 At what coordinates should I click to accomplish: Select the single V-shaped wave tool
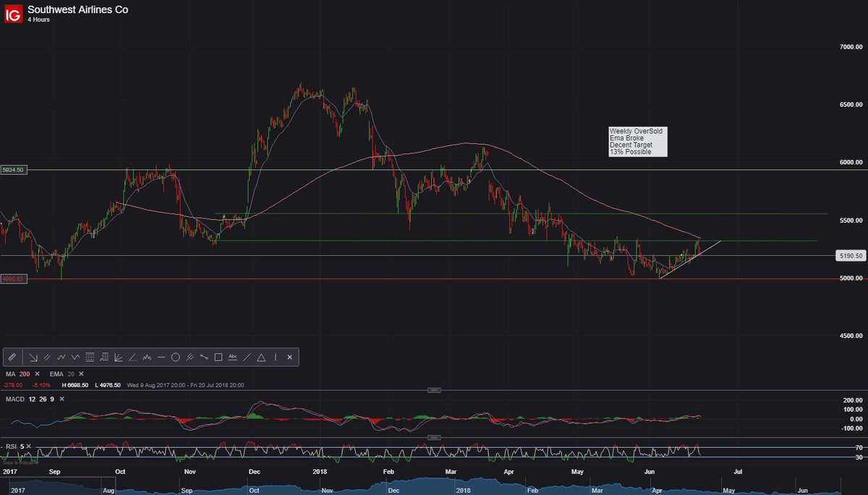[x=75, y=357]
